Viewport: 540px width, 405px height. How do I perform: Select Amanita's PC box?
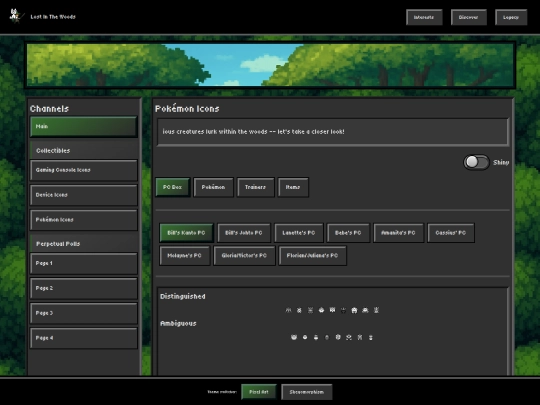[x=398, y=233]
